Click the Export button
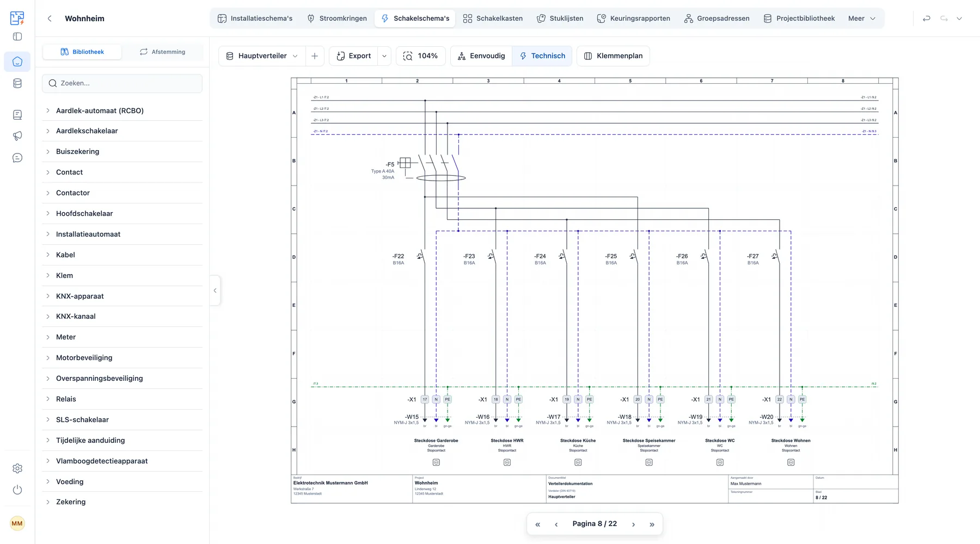The image size is (980, 544). click(353, 56)
